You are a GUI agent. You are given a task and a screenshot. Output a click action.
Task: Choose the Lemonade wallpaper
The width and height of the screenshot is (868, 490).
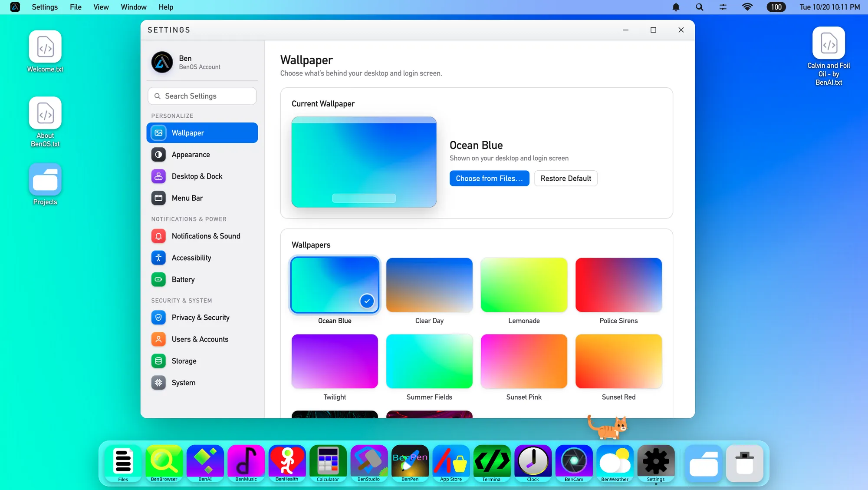point(524,285)
